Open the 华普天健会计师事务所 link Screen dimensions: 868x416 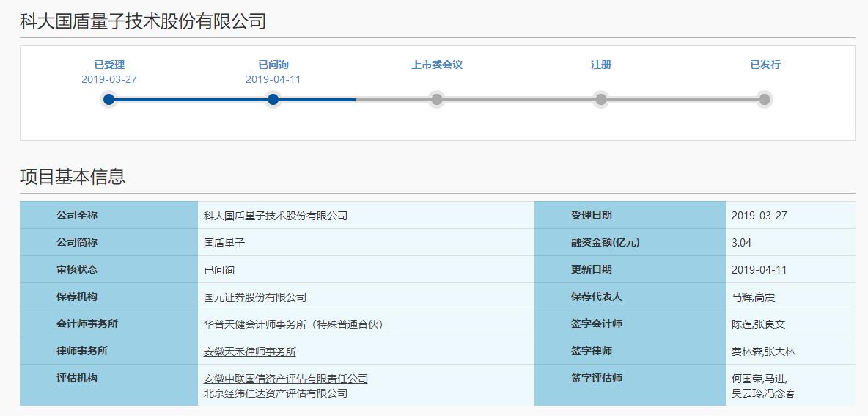click(295, 324)
